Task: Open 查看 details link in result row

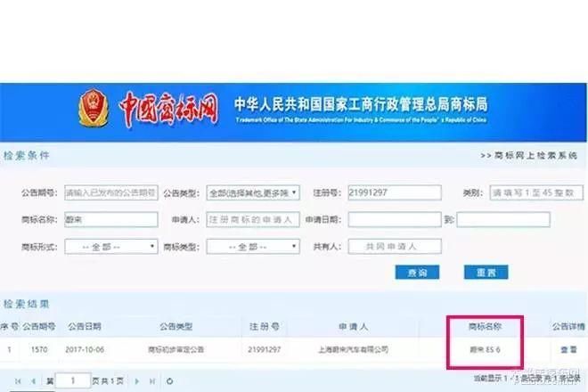Action: point(568,349)
